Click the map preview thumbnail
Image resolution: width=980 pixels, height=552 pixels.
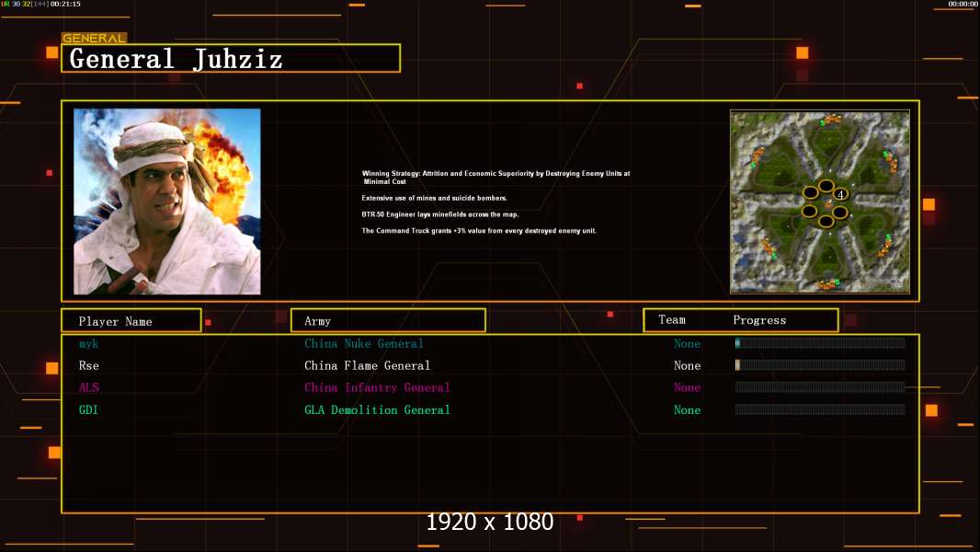[820, 201]
